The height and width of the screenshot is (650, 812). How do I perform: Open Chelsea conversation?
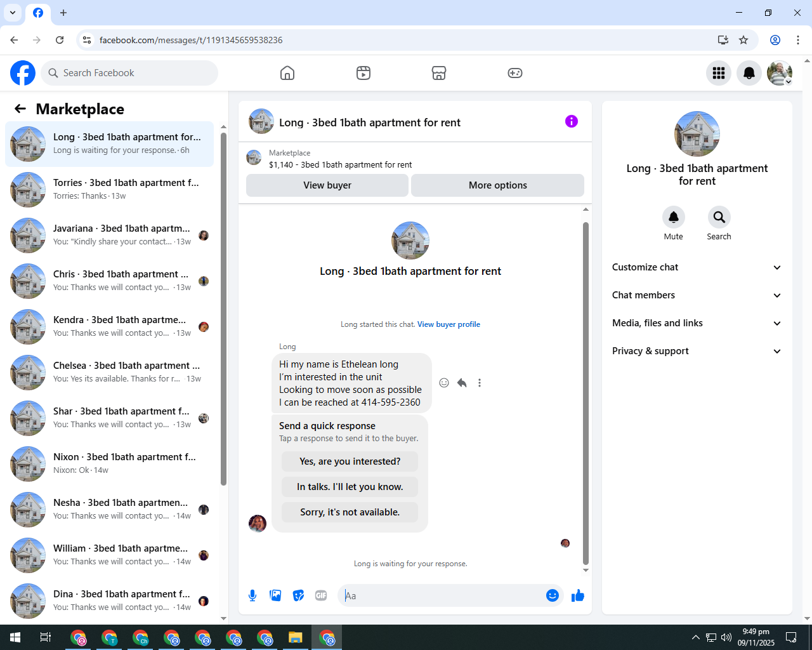click(109, 373)
